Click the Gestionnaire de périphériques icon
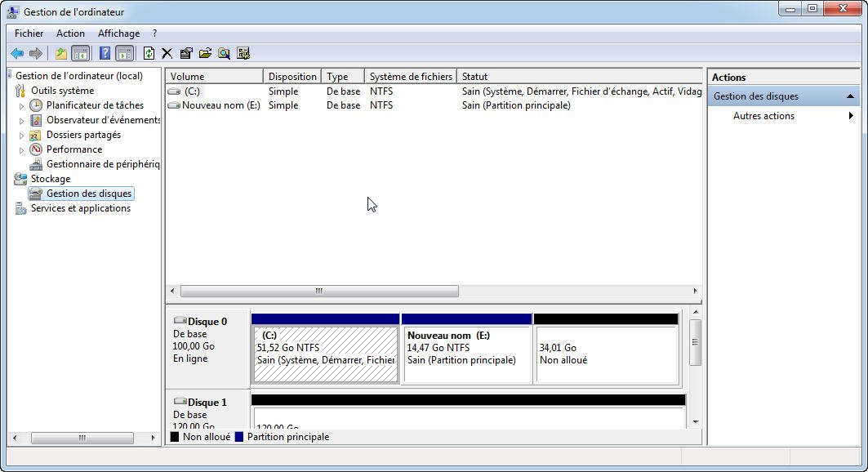This screenshot has height=472, width=868. 36,164
